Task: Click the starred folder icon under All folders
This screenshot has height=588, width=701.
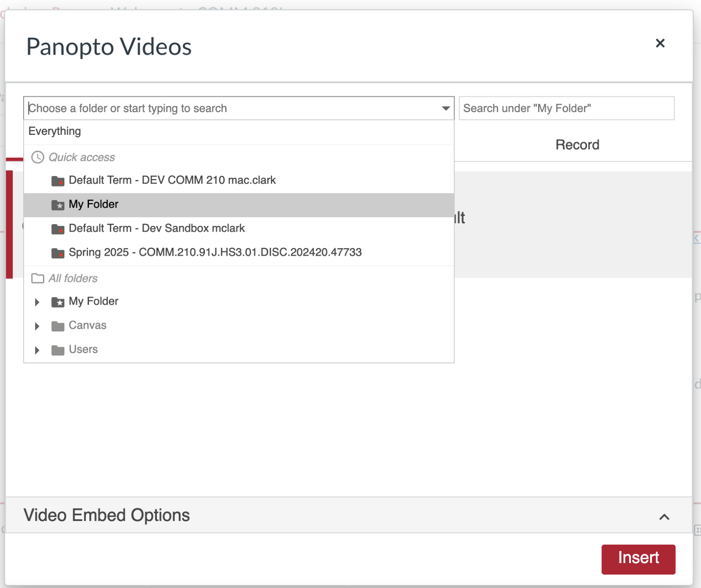Action: click(x=57, y=301)
